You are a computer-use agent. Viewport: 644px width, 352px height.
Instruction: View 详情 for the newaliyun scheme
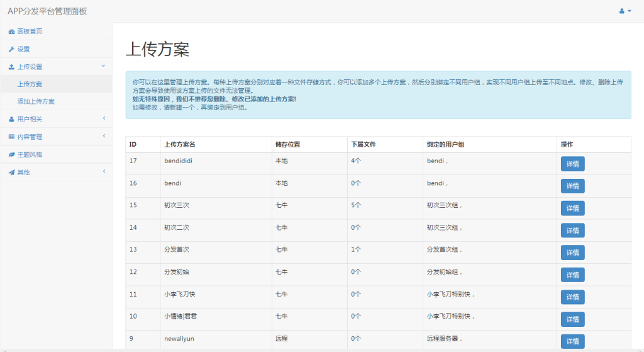click(572, 341)
